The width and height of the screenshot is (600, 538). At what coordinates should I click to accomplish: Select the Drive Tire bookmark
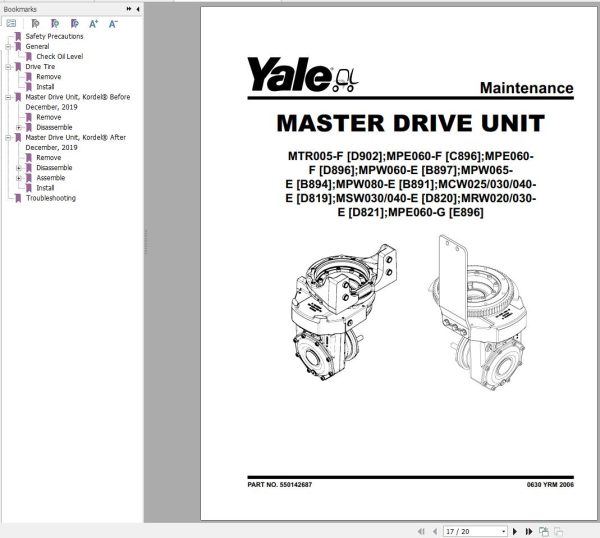click(x=40, y=67)
